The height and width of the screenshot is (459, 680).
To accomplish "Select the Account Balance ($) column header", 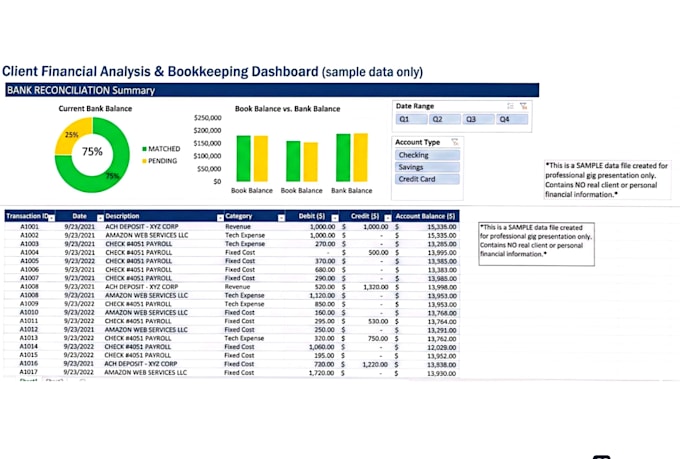I will 425,216.
